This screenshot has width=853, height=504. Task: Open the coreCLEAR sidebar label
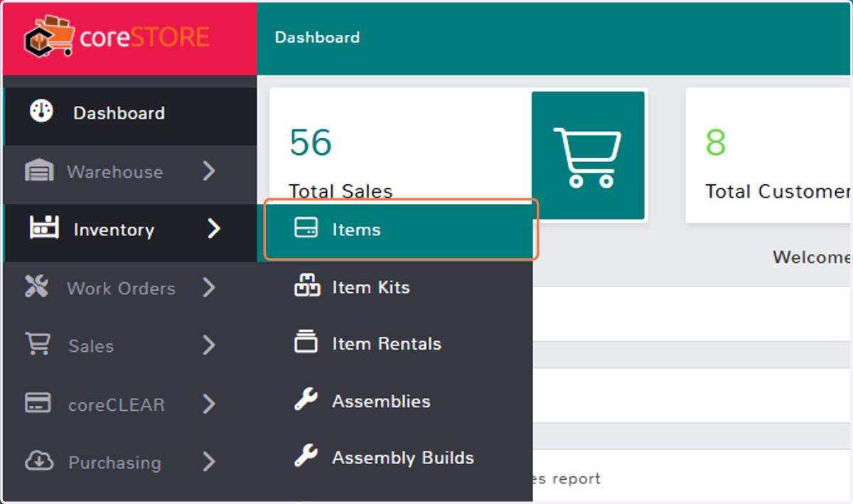[117, 405]
